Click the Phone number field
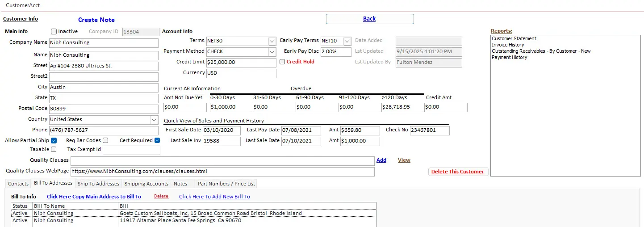The width and height of the screenshot is (644, 227). pyautogui.click(x=104, y=130)
